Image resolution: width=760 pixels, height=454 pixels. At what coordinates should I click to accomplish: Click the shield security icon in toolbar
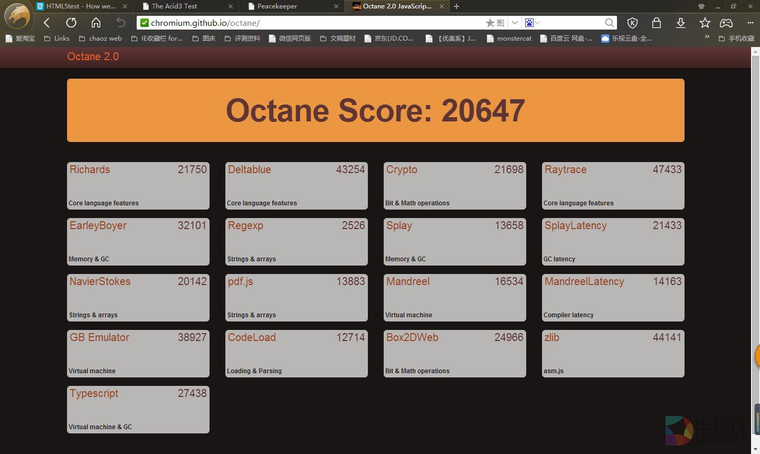click(x=633, y=22)
